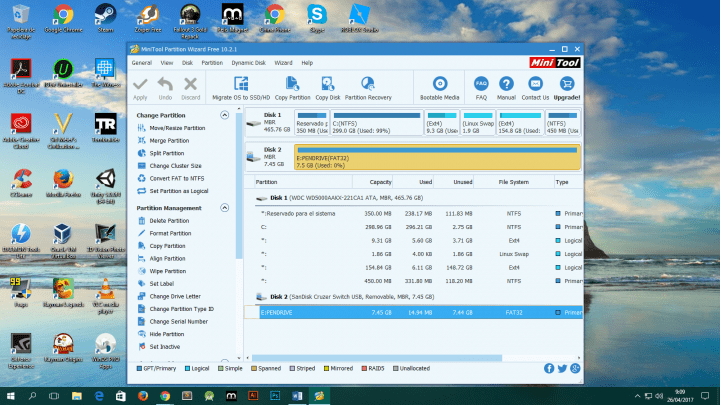Open the Manual help icon
Image resolution: width=720 pixels, height=405 pixels.
coord(506,88)
